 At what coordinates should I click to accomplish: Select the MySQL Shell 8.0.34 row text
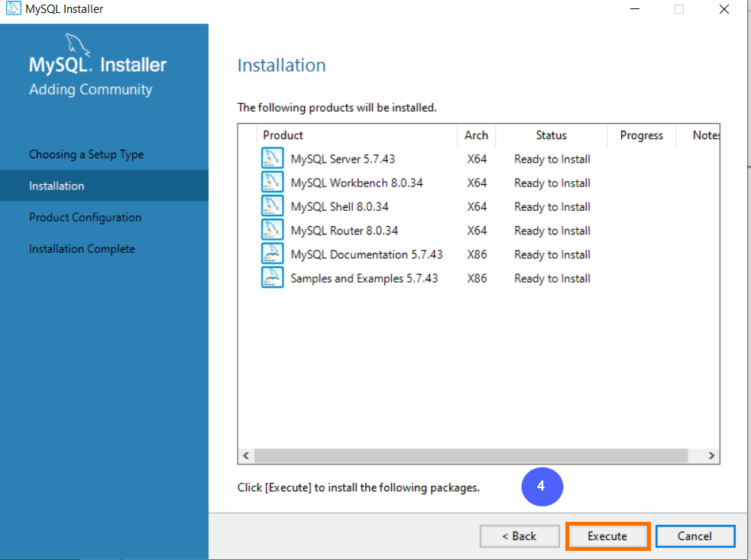tap(339, 207)
